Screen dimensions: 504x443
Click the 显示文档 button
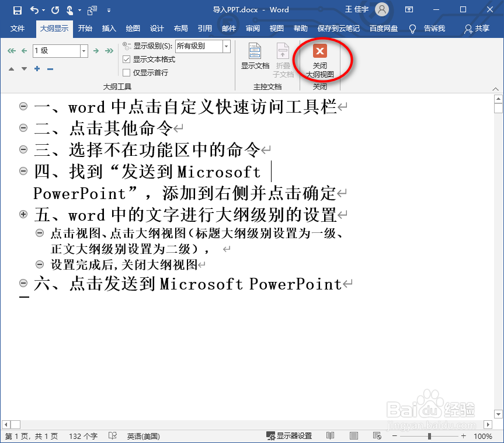[255, 57]
